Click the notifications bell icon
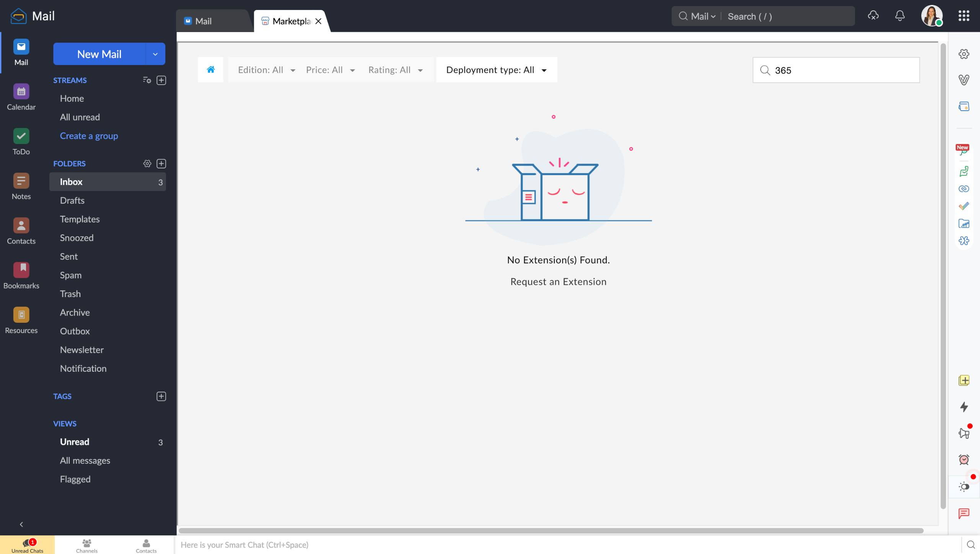The width and height of the screenshot is (980, 554). pos(900,16)
